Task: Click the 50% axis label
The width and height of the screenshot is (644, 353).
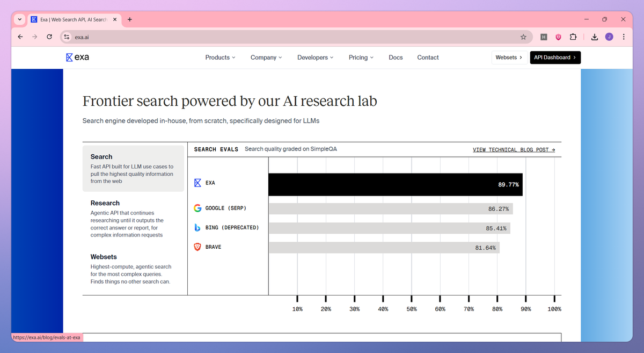Action: point(412,309)
